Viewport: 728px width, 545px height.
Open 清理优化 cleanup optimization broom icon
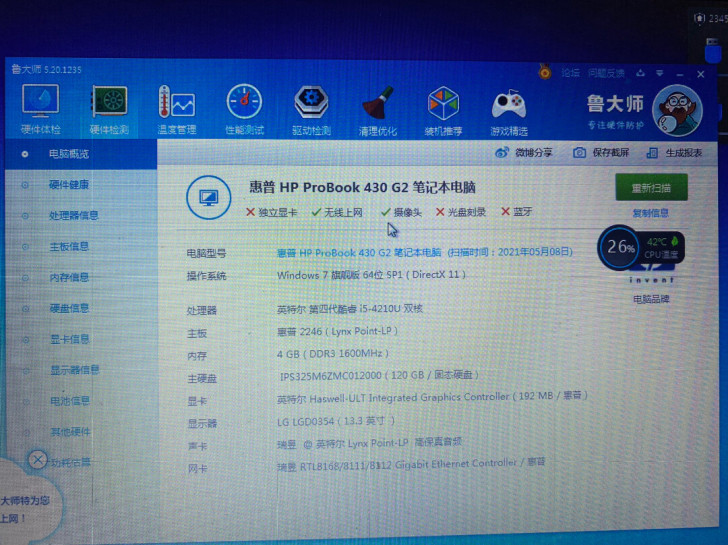click(377, 111)
